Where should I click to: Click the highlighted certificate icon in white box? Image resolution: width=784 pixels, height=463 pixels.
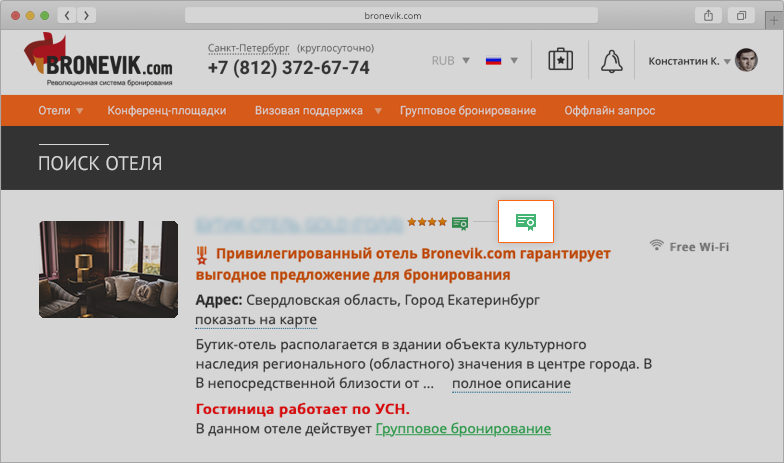pyautogui.click(x=526, y=222)
